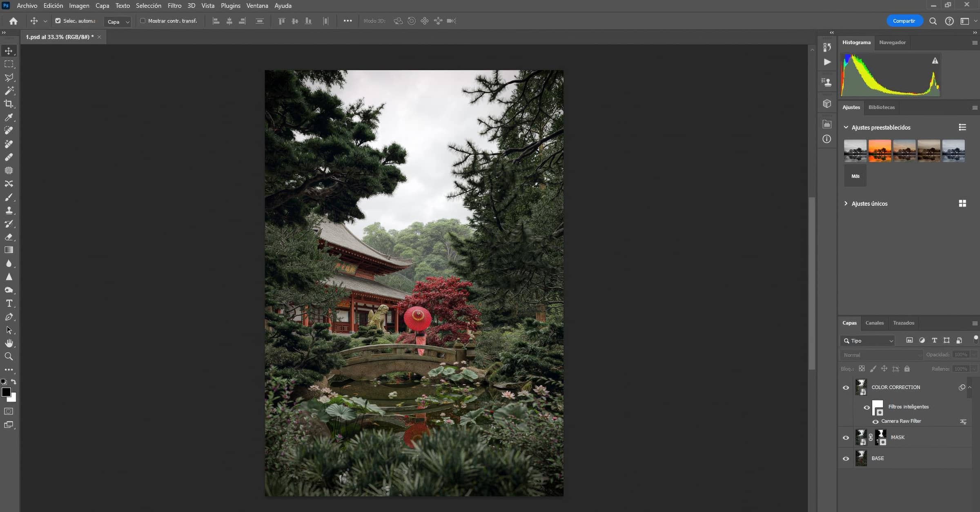Select the Horizontal Type tool
The width and height of the screenshot is (980, 512).
pyautogui.click(x=9, y=303)
